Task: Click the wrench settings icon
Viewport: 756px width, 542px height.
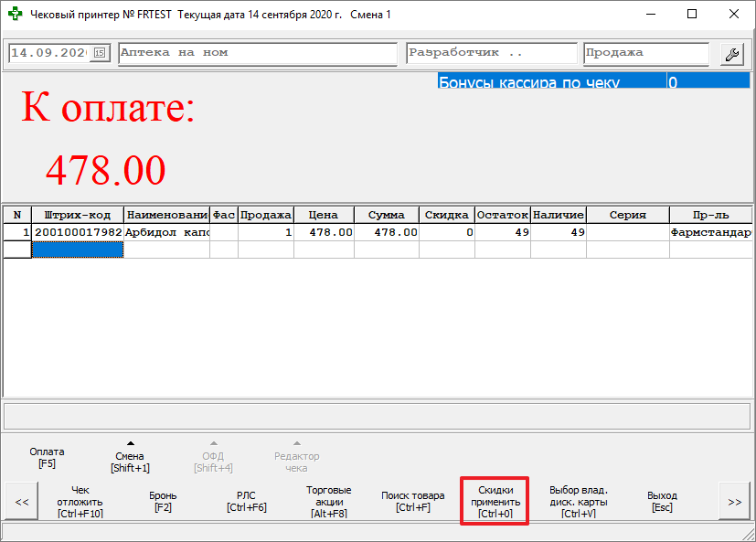Action: pos(731,54)
